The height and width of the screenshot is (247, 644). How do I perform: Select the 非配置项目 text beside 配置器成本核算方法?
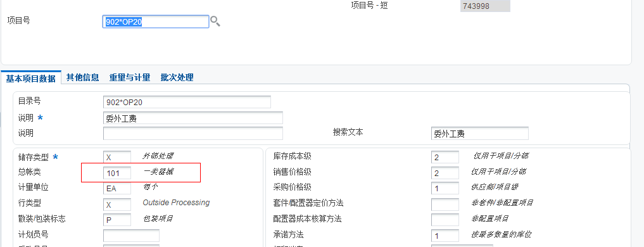point(491,218)
